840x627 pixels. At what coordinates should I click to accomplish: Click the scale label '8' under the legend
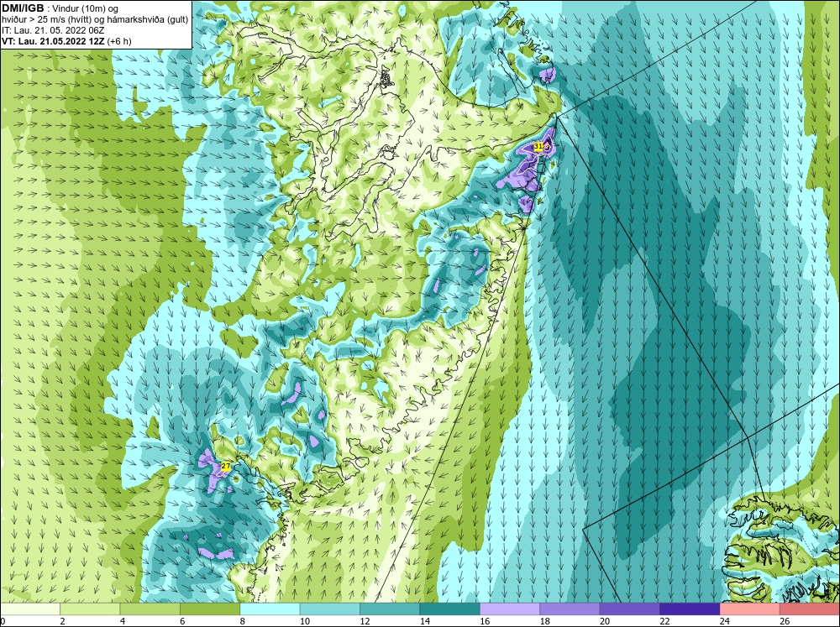pos(243,621)
